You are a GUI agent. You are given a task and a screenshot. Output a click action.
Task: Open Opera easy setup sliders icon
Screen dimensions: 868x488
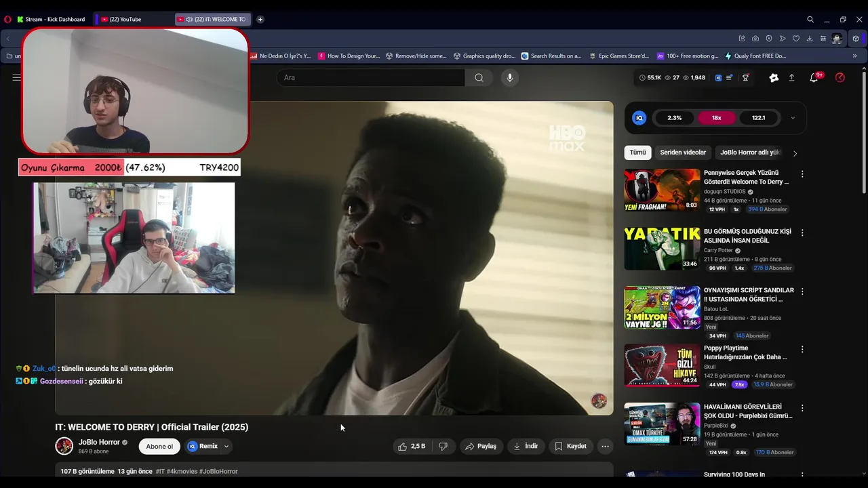tap(823, 39)
